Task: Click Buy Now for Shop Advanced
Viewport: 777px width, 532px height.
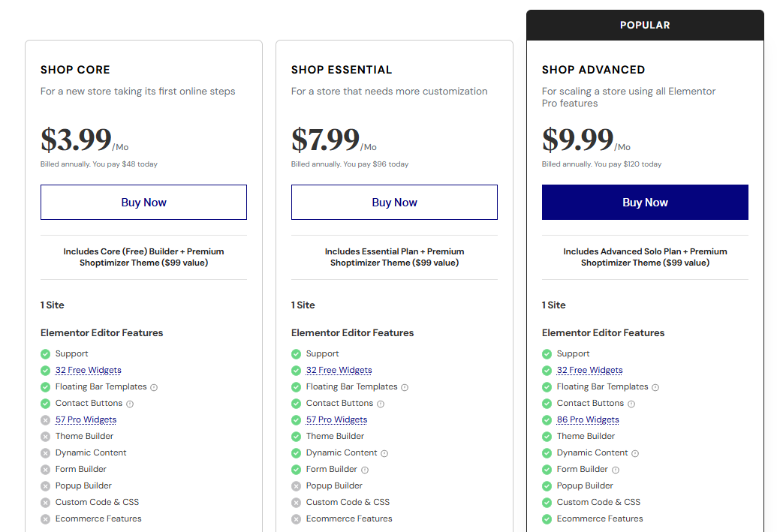Action: (x=645, y=202)
